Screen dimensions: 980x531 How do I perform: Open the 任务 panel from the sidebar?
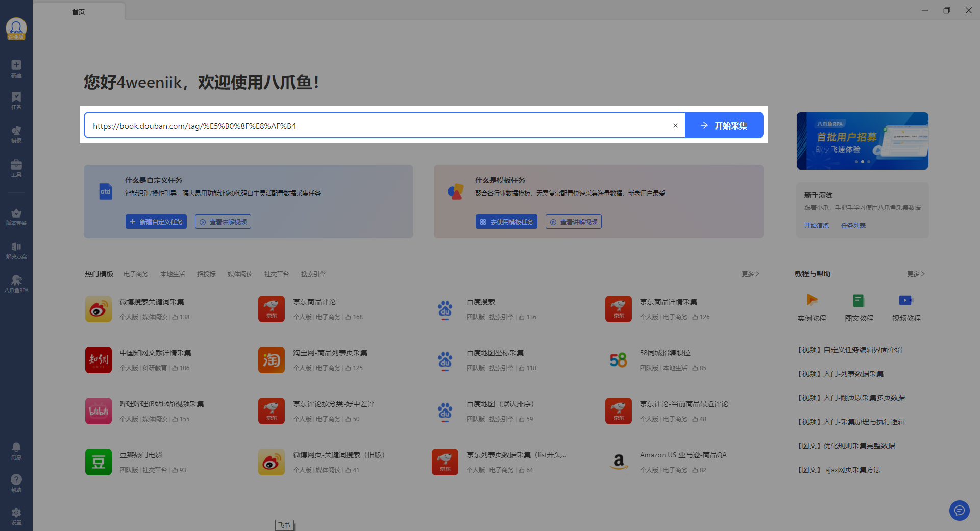pyautogui.click(x=16, y=100)
